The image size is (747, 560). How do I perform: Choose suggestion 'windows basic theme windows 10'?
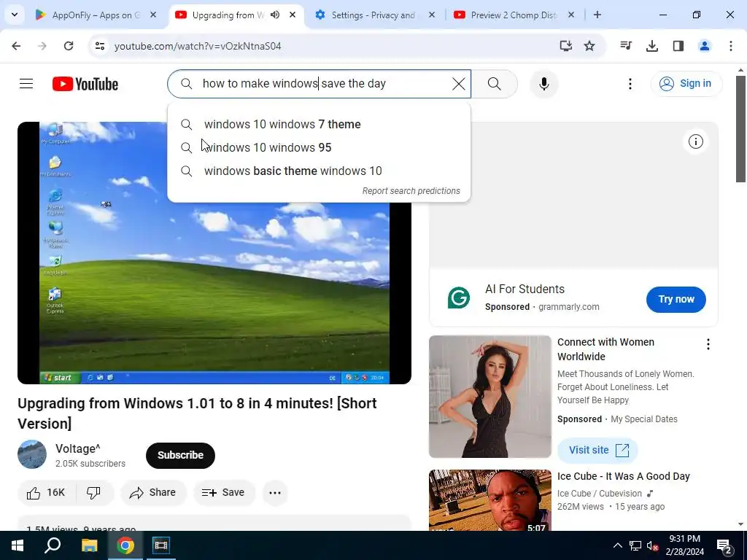(319, 171)
